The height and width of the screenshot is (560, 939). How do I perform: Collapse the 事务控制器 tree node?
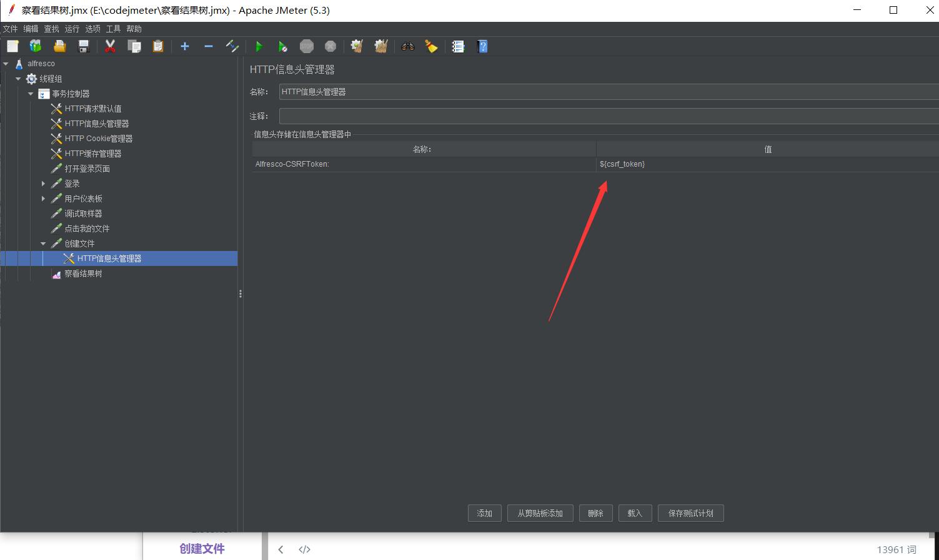click(31, 94)
